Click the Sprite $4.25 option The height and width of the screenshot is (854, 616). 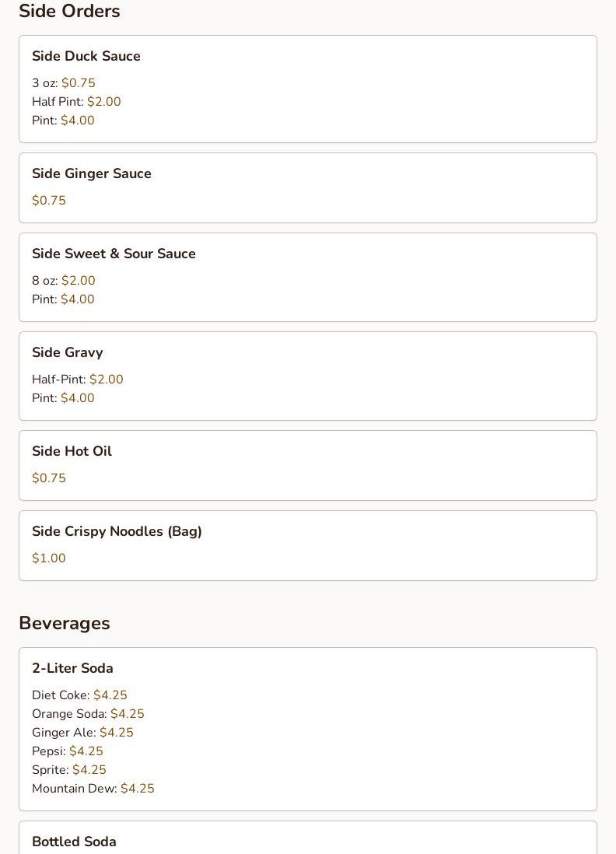pos(68,770)
